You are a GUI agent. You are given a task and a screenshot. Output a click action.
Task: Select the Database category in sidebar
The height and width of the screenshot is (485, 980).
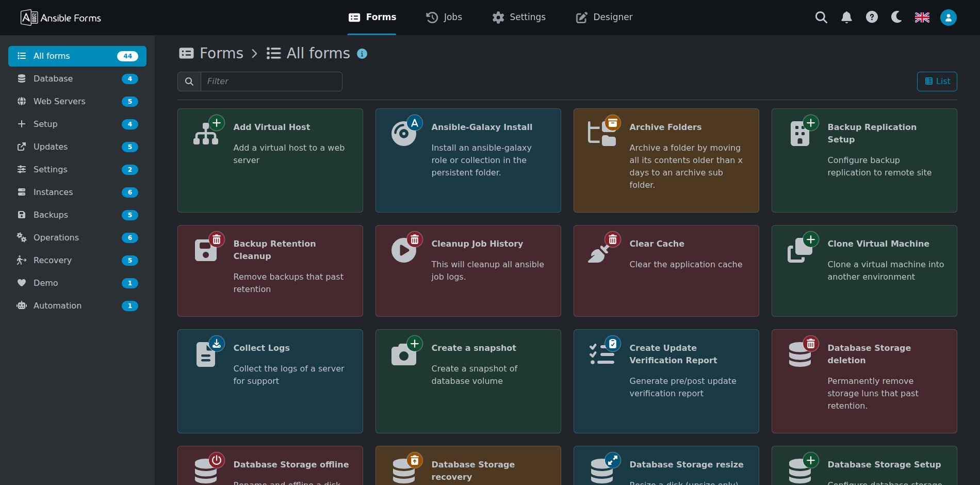pyautogui.click(x=77, y=79)
